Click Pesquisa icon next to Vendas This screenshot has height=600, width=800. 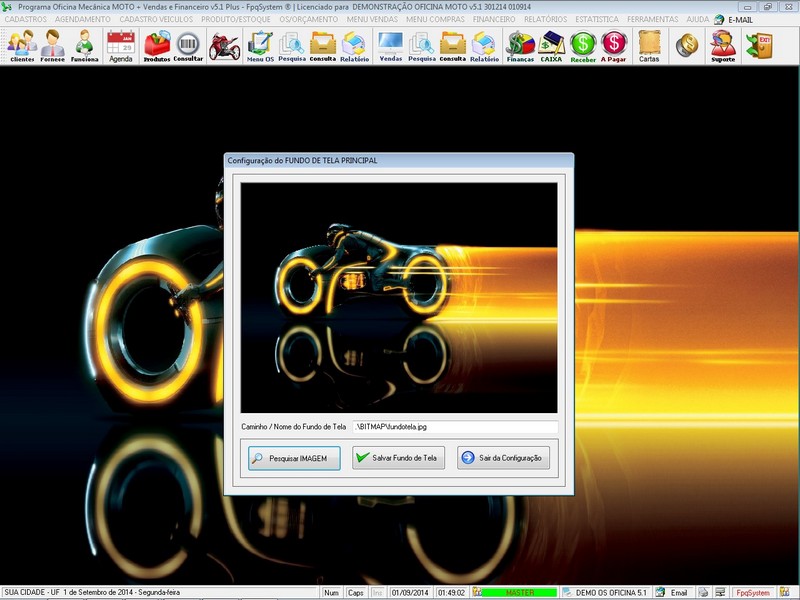(x=422, y=46)
